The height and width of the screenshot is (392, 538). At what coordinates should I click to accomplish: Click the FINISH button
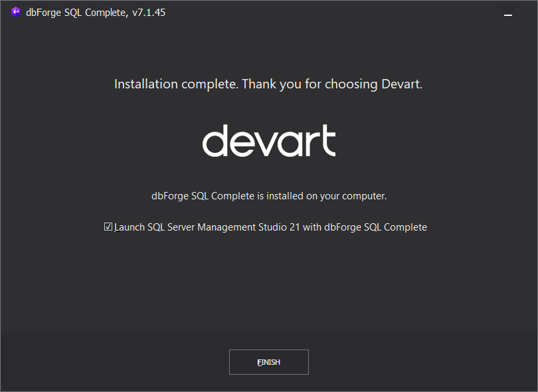click(268, 362)
